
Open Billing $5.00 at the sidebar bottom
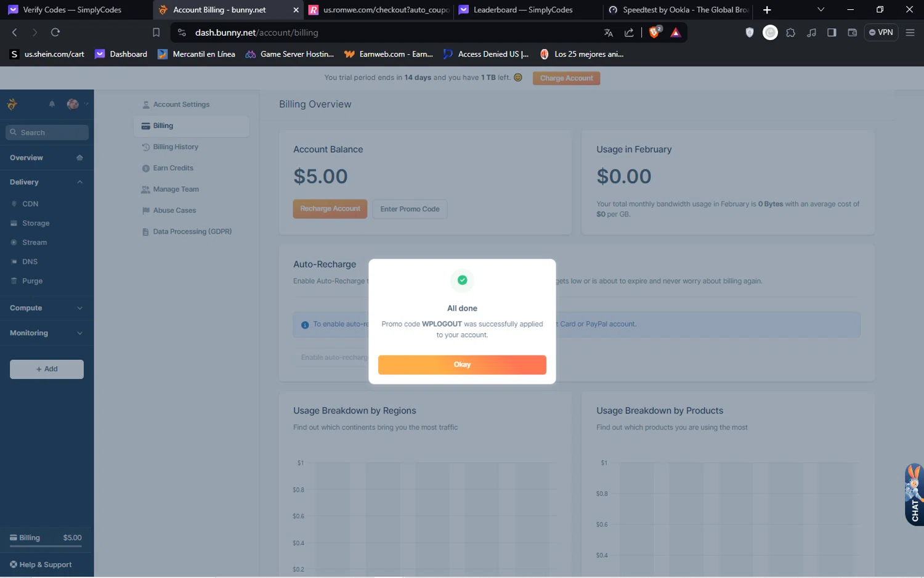click(46, 538)
